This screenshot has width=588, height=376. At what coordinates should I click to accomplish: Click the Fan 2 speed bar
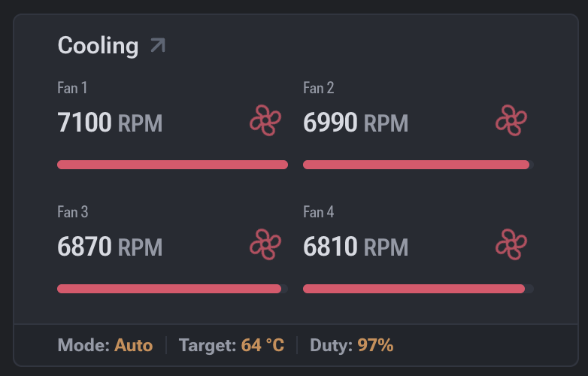tap(418, 165)
